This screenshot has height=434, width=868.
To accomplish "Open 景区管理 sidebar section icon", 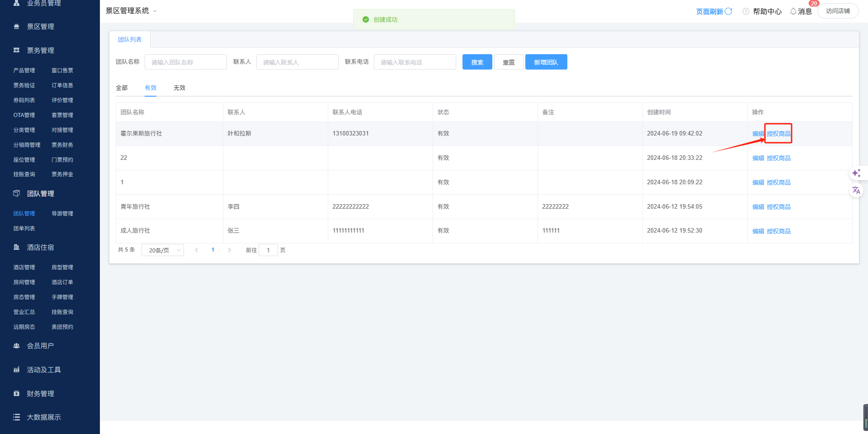I will tap(17, 27).
